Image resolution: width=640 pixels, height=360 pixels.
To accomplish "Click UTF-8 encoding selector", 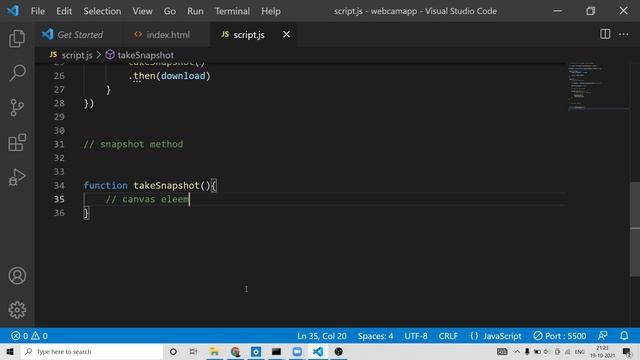I will click(x=416, y=336).
